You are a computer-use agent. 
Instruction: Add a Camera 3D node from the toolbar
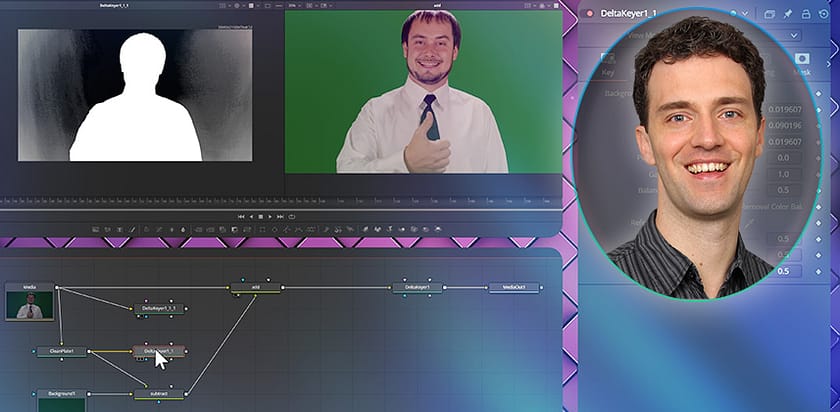click(413, 229)
